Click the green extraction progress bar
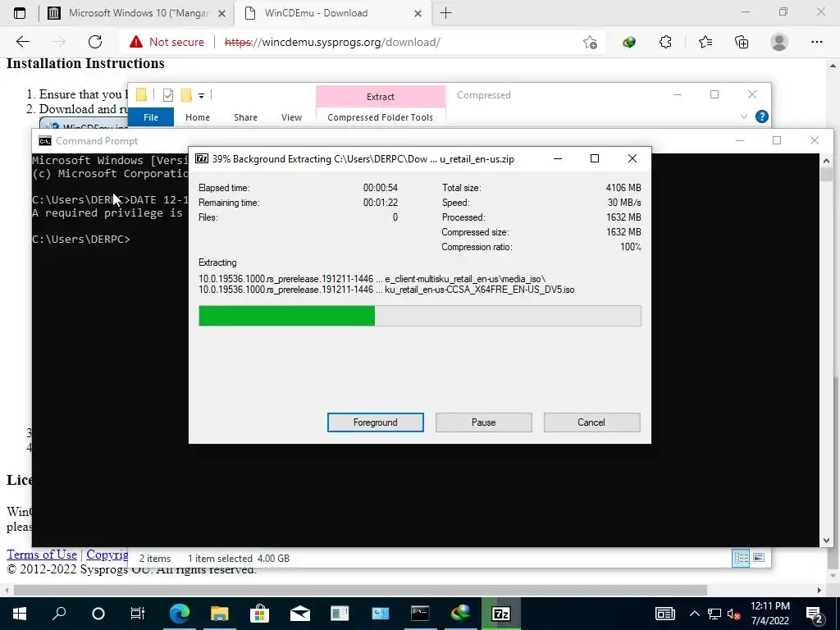Image resolution: width=840 pixels, height=630 pixels. (286, 316)
